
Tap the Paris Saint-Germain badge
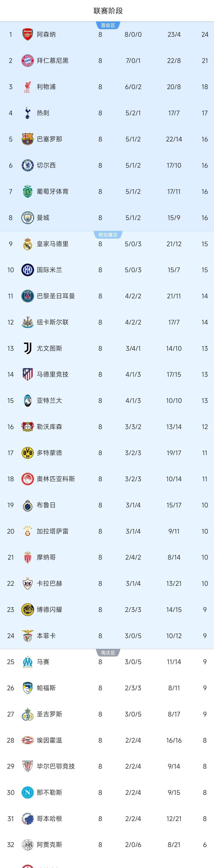click(x=27, y=296)
